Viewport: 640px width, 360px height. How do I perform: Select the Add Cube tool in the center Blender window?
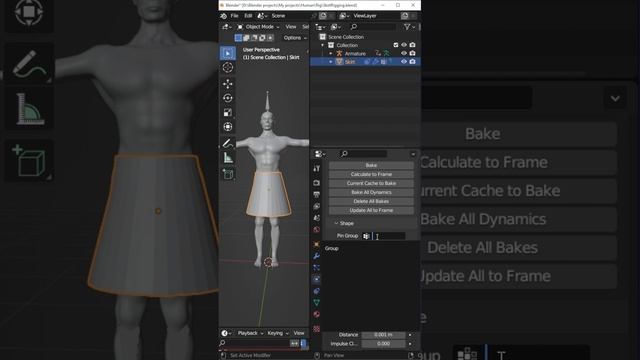point(228,174)
